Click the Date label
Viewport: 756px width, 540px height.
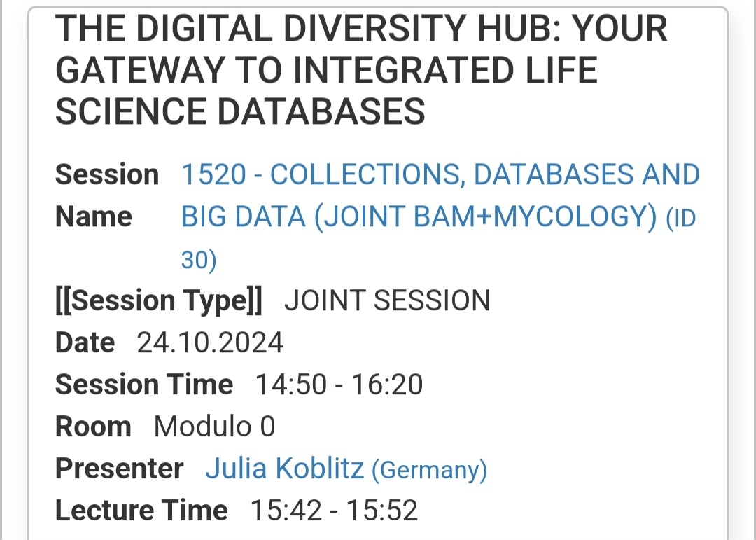pyautogui.click(x=85, y=343)
